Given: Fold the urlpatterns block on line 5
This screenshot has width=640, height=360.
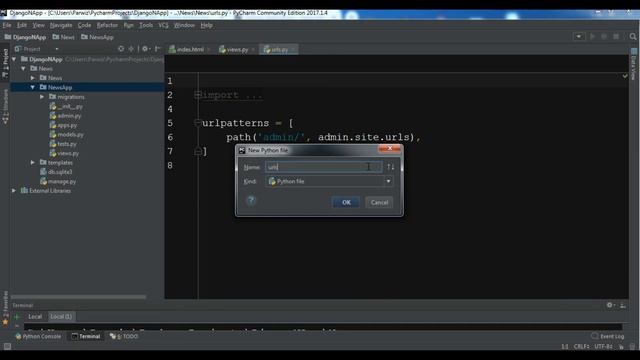Looking at the screenshot, I should point(198,122).
